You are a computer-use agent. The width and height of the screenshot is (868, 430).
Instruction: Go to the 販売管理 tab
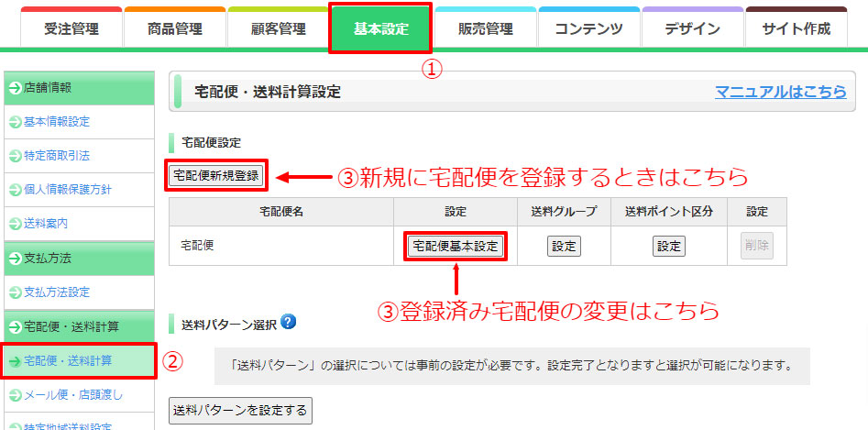coord(486,28)
